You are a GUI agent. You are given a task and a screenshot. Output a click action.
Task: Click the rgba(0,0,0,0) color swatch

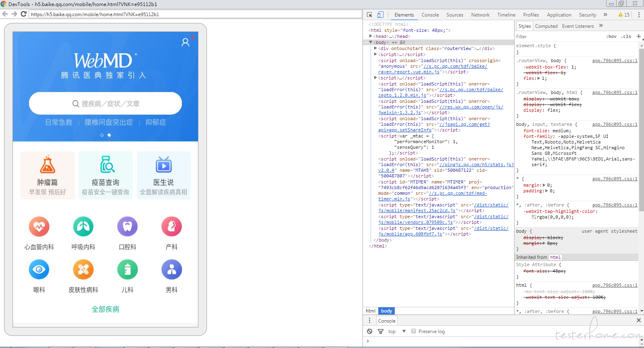534,217
